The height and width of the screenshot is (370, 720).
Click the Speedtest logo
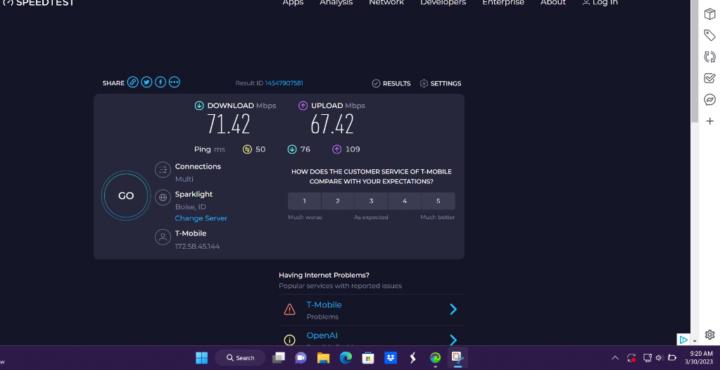pos(39,3)
